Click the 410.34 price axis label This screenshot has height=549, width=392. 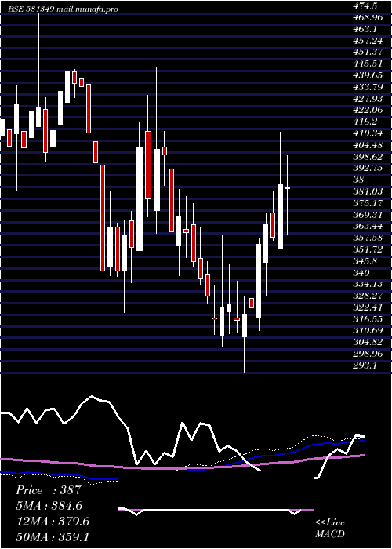[368, 133]
